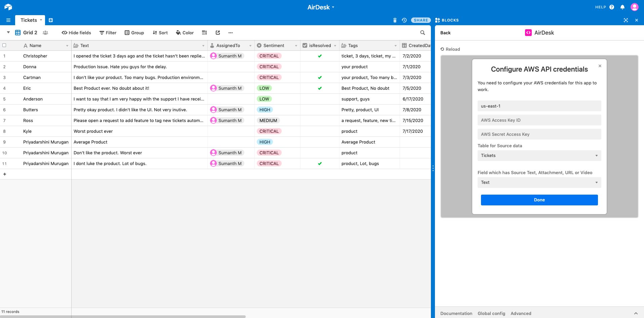Toggle isResolved checkmark in row 11

tap(320, 164)
